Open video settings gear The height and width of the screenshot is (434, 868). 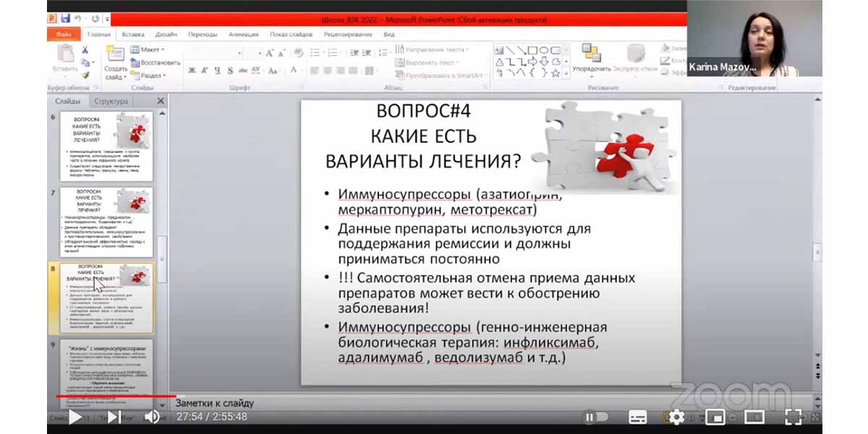coord(676,417)
